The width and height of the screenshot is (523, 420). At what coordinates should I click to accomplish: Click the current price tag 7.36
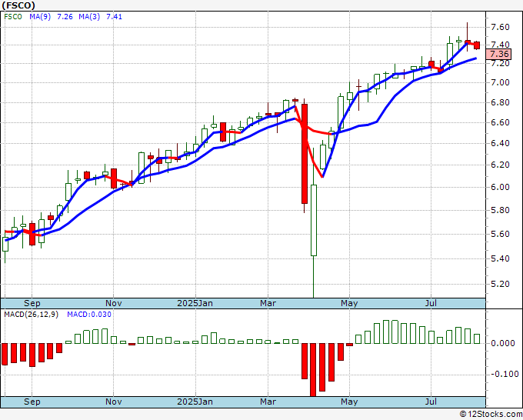pos(498,54)
